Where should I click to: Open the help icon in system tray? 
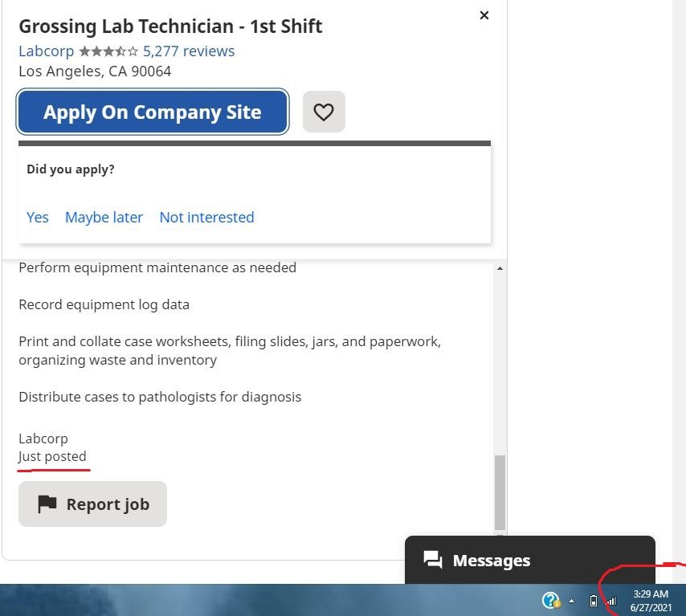(x=550, y=600)
